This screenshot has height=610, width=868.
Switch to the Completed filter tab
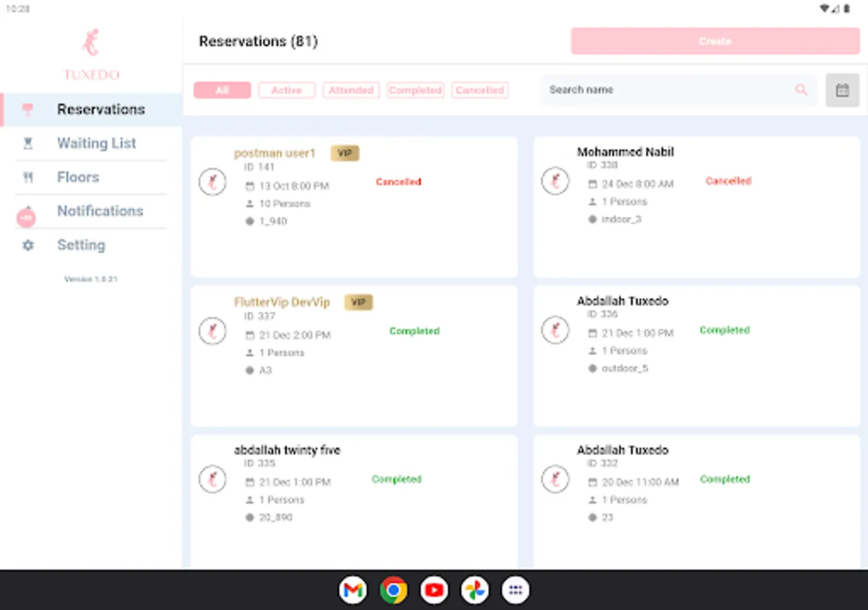[x=415, y=90]
